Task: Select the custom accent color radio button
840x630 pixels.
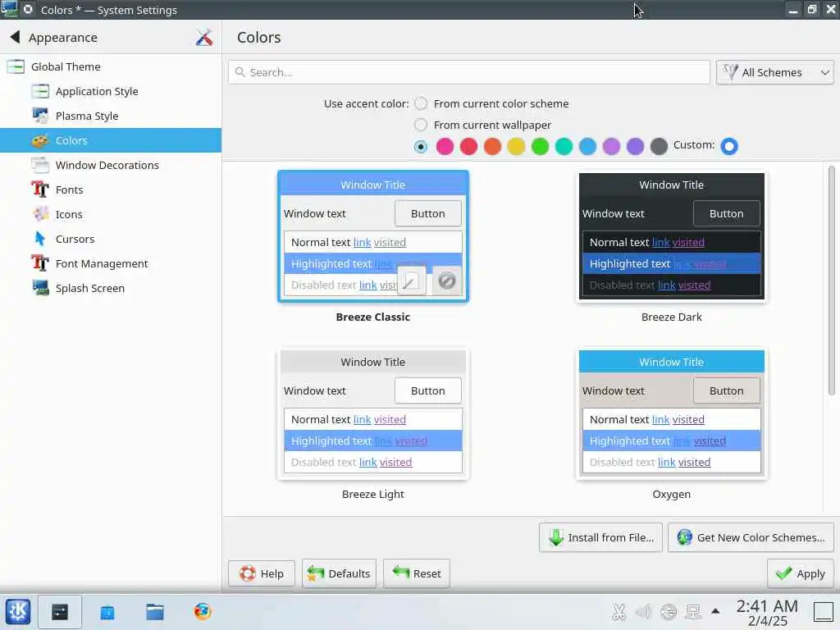Action: (421, 146)
